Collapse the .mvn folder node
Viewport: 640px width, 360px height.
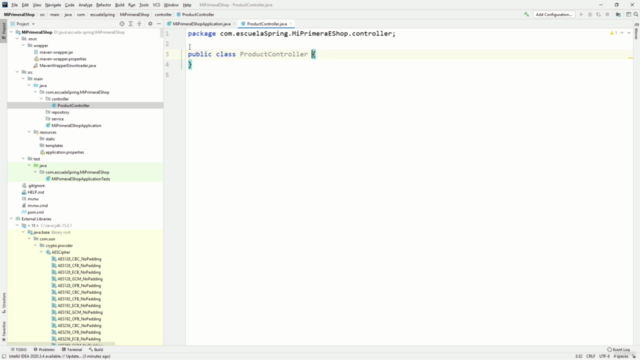[x=17, y=39]
